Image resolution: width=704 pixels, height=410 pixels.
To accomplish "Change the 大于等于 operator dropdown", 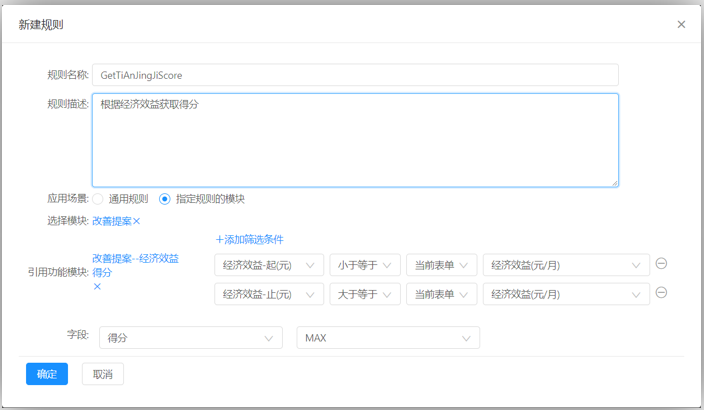I will [x=365, y=294].
